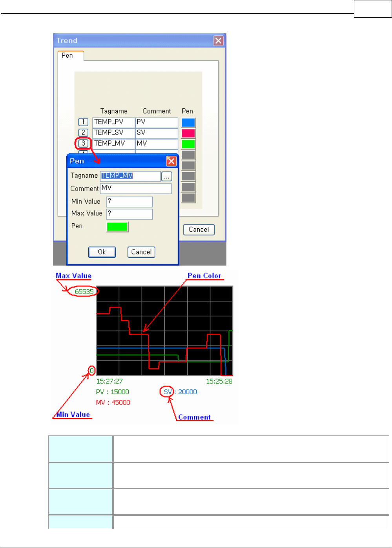
Task: Click the PV comment cell
Action: (157, 122)
